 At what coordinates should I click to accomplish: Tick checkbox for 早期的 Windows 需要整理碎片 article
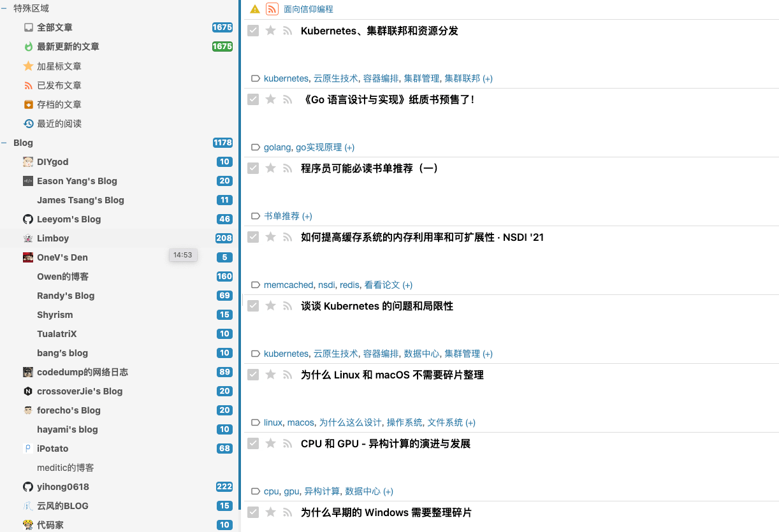[253, 512]
